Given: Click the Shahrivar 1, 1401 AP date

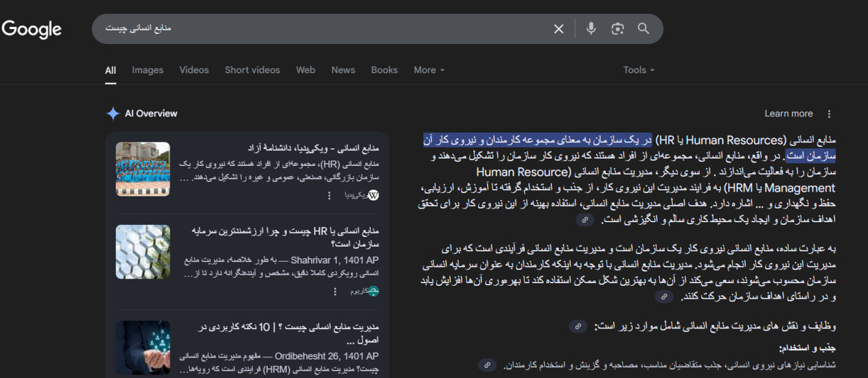Looking at the screenshot, I should pos(333,260).
